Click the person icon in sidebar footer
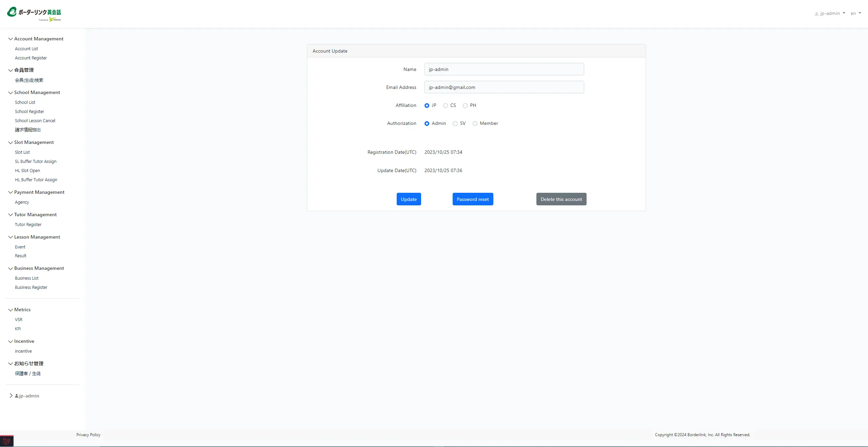Screen dimensions: 868x447 coord(17,396)
